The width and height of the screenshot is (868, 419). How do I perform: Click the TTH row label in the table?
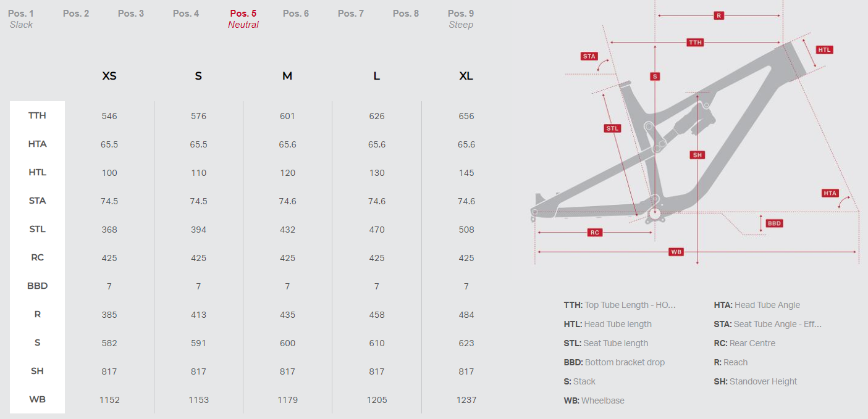click(x=37, y=115)
